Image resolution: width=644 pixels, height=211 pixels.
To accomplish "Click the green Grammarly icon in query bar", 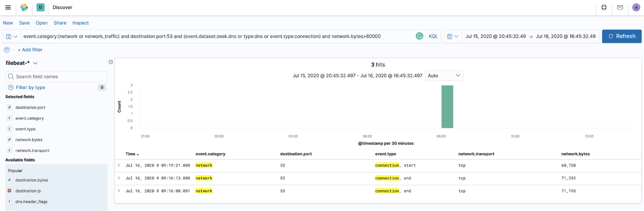I will 419,36.
